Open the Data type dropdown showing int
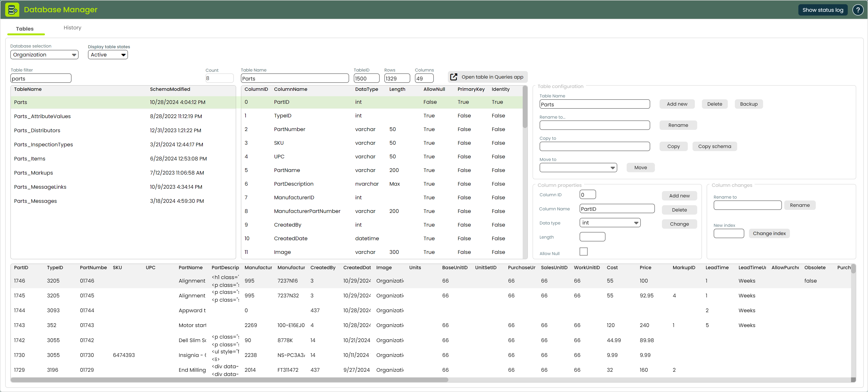 [x=610, y=222]
